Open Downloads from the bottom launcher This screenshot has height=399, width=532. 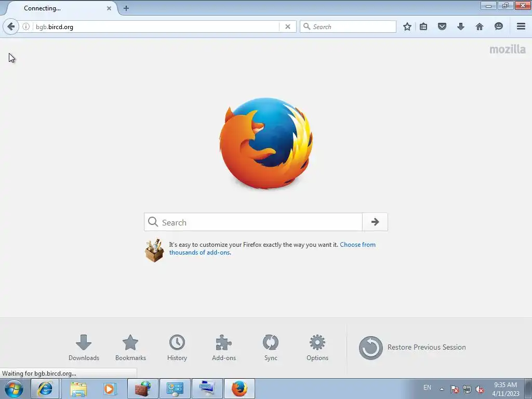point(84,348)
